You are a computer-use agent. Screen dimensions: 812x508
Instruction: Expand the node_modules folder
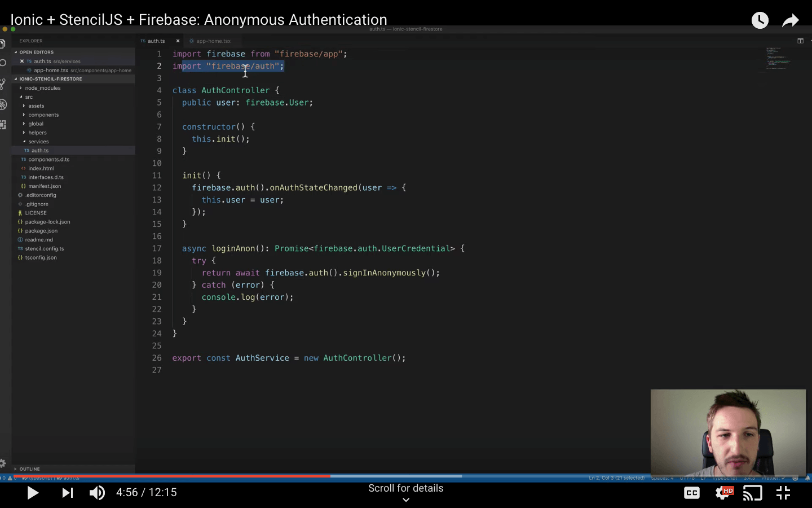(42, 88)
